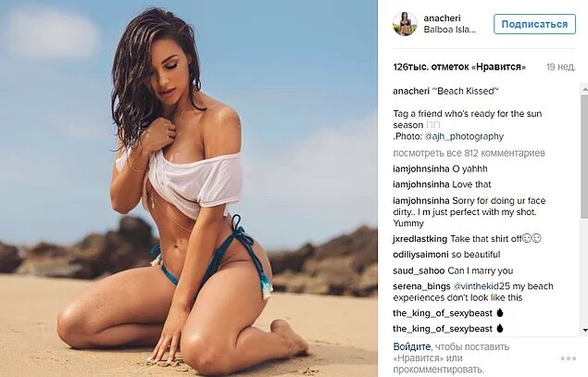The image size is (588, 377).
Task: Open jxredlastking commenter profile
Action: click(x=420, y=239)
